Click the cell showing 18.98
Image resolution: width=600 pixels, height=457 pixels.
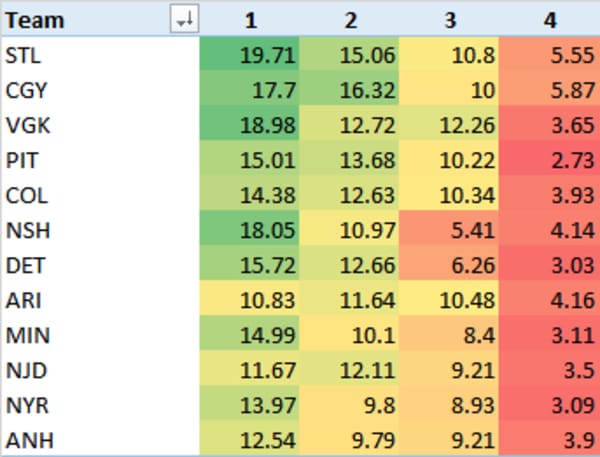[249, 124]
